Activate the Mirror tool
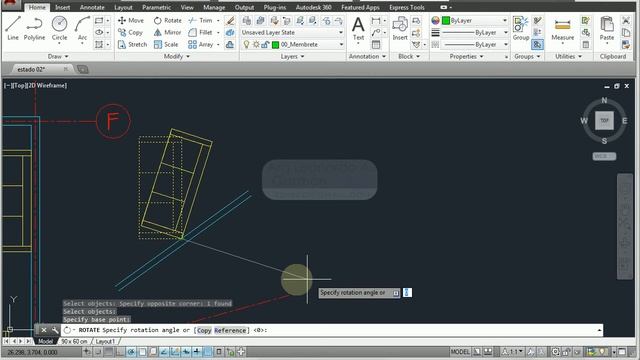Image resolution: width=640 pixels, height=360 pixels. (168, 32)
